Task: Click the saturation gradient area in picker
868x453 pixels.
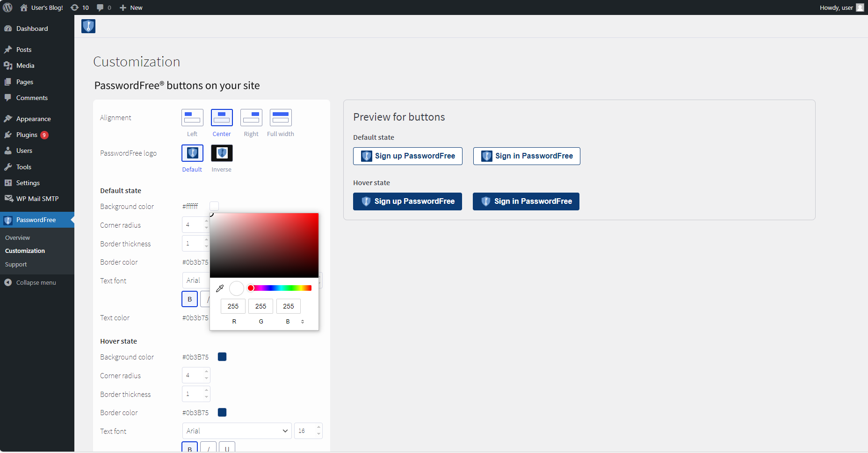Action: click(264, 245)
